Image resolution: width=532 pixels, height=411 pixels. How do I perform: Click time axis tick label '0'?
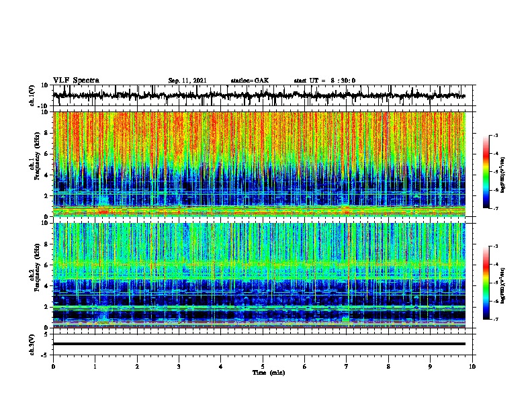[53, 367]
